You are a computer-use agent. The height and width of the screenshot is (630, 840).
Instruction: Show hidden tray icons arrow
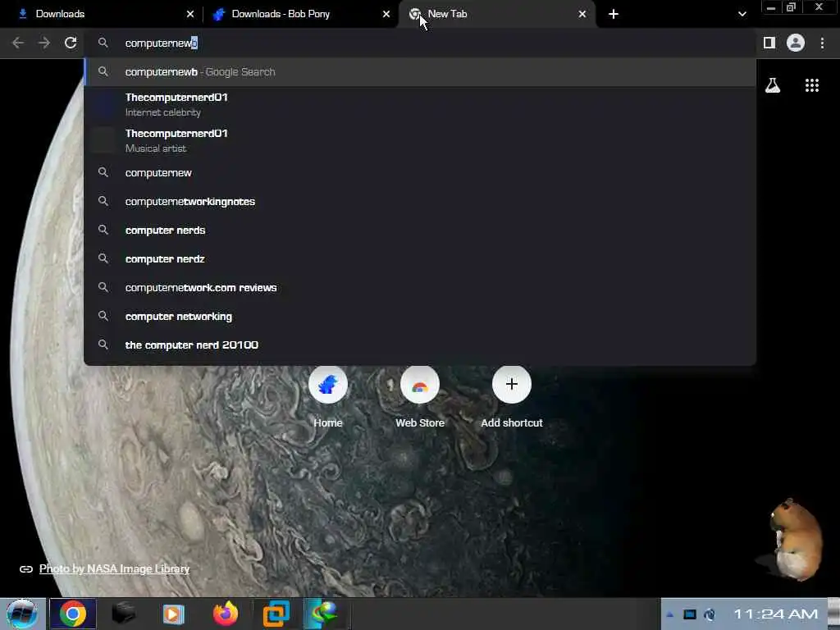click(669, 614)
